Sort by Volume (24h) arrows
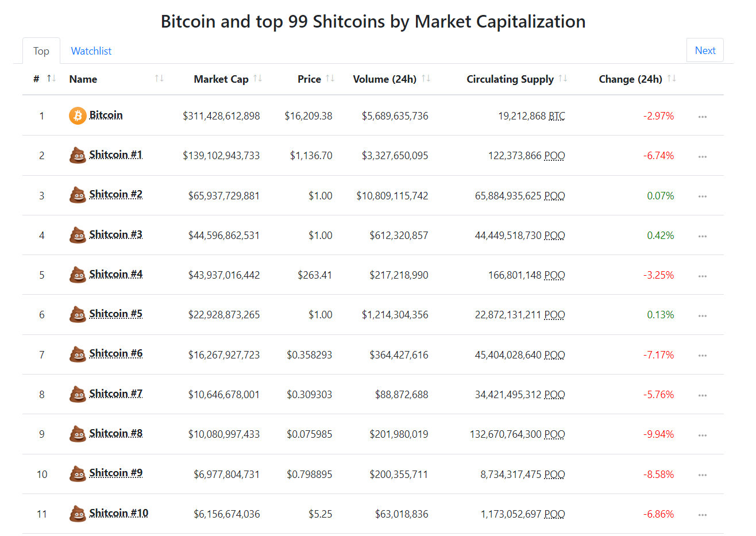The image size is (756, 536). pos(426,79)
